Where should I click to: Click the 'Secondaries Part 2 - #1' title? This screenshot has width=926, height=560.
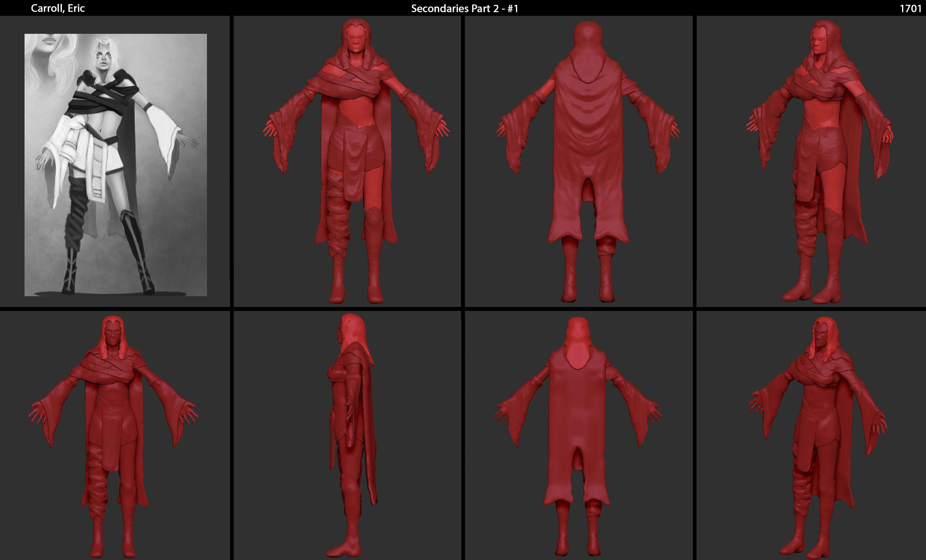[x=464, y=8]
